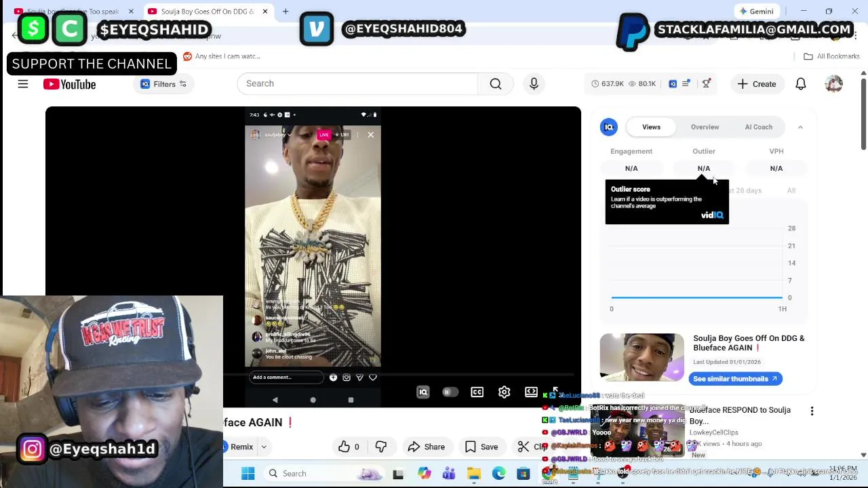Viewport: 868px width, 488px height.
Task: Open File Explorer from taskbar
Action: click(473, 473)
